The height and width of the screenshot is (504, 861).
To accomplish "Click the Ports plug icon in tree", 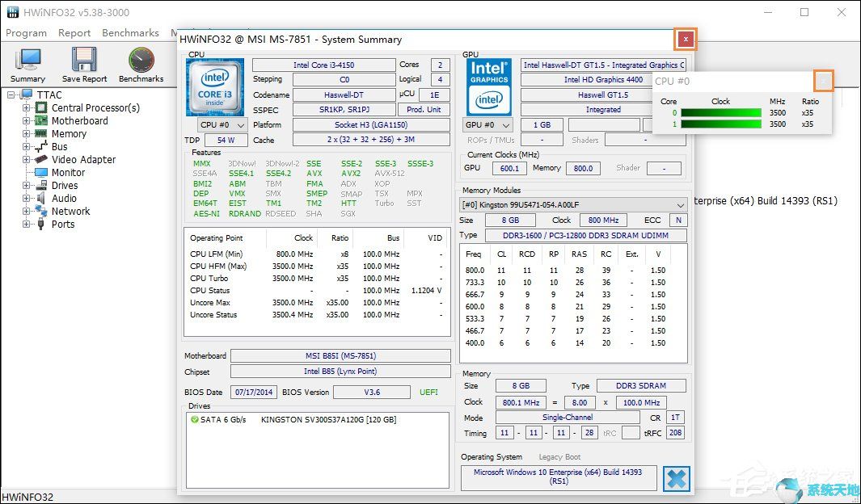I will tap(41, 224).
